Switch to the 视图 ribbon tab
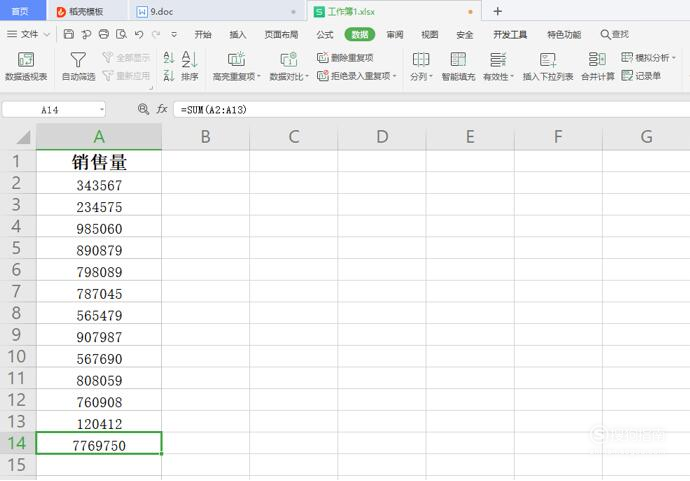Viewport: 690px width, 481px height. point(429,34)
